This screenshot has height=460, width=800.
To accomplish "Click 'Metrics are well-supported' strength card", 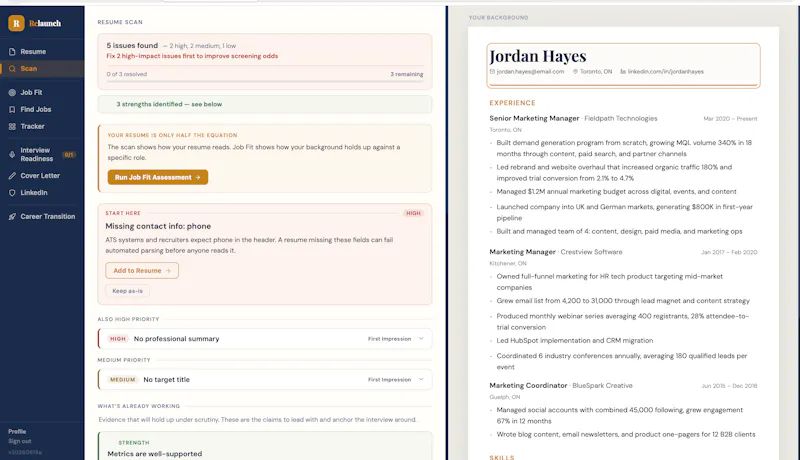I will click(265, 447).
